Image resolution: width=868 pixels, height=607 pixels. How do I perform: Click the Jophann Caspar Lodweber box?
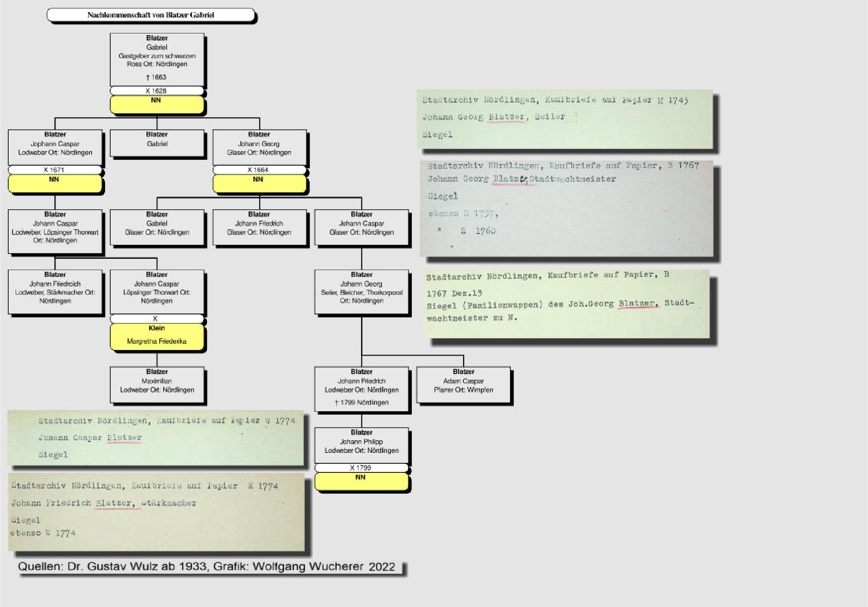(x=55, y=147)
